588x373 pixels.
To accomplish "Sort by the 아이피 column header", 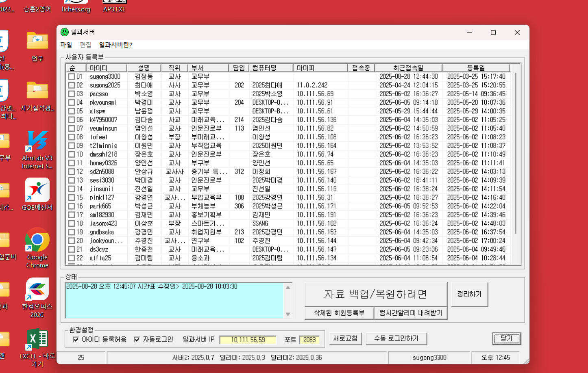I will (320, 68).
